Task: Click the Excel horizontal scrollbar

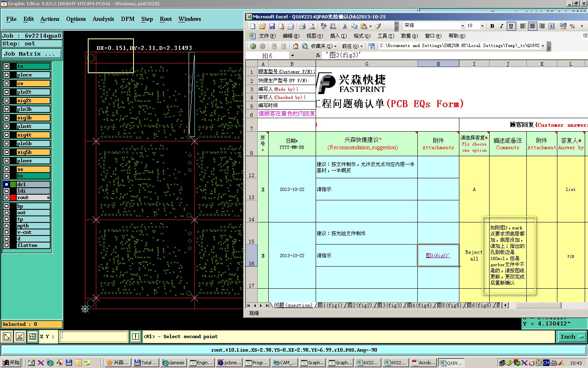Action: [538, 305]
